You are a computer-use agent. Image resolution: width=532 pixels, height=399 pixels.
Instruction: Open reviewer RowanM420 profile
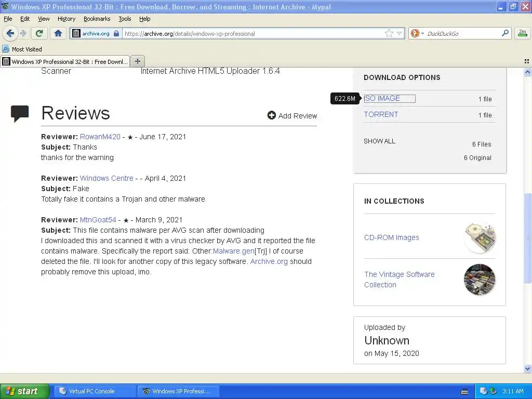coord(100,137)
